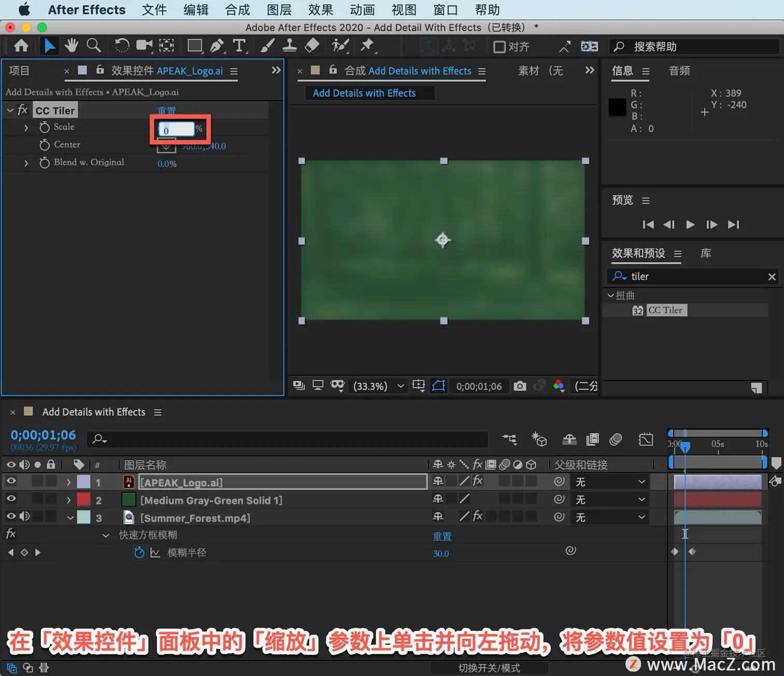Open the 合成 menu
784x676 pixels.
(x=237, y=10)
